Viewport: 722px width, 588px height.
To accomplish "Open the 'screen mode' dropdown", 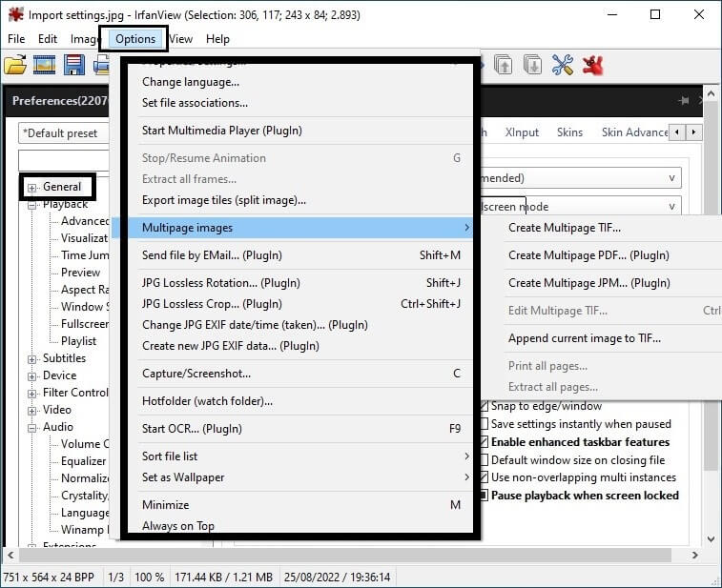I will [x=581, y=207].
